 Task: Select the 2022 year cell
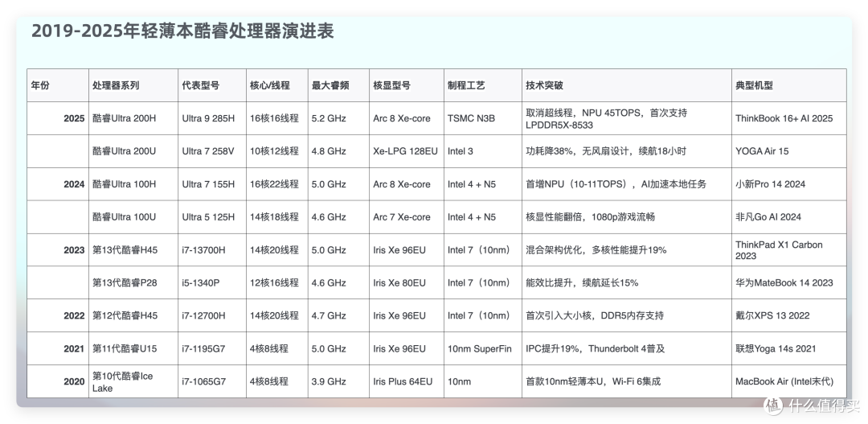(58, 315)
